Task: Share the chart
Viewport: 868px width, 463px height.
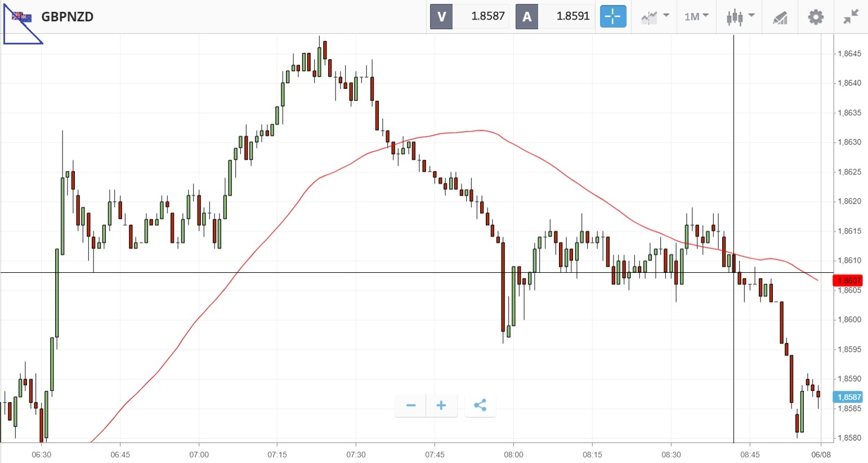Action: (x=480, y=406)
